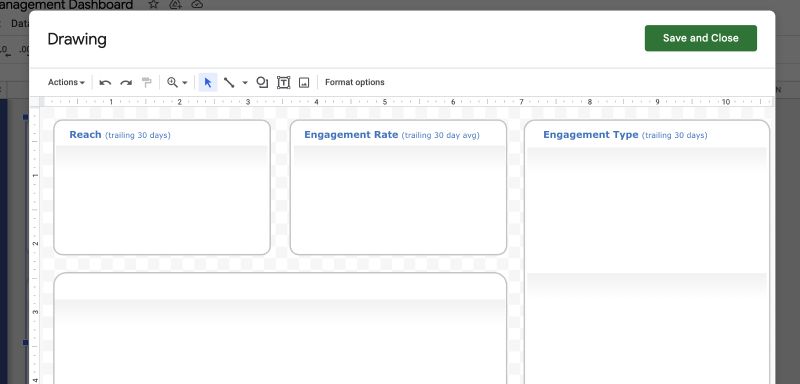Open the Actions dropdown menu
800x384 pixels.
66,82
